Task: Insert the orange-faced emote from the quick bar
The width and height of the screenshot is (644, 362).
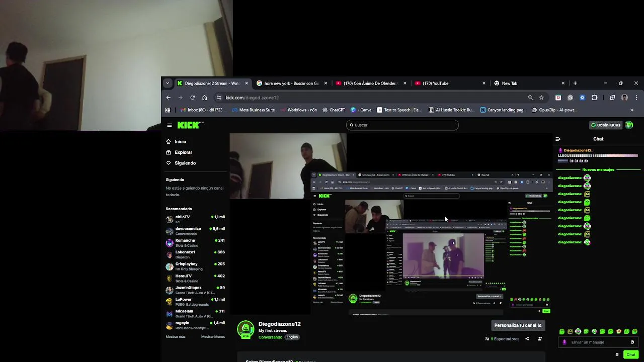Action: [618, 331]
